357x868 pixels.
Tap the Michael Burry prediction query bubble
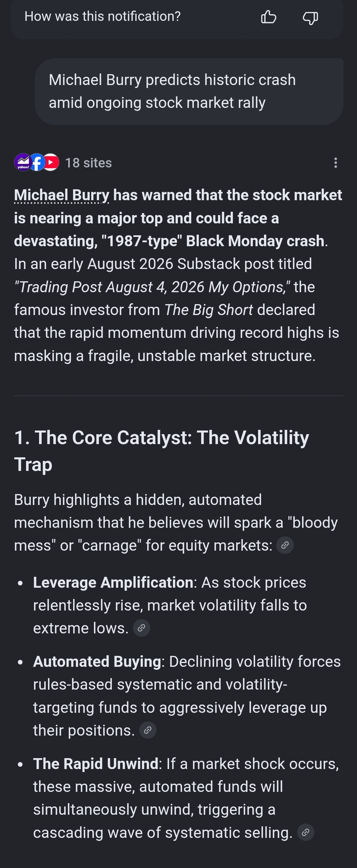(x=189, y=92)
